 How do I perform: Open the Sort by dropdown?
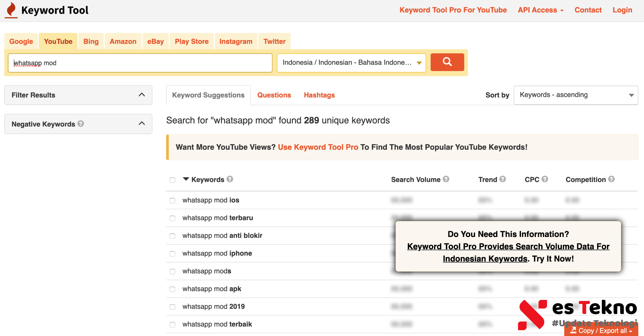pos(576,95)
